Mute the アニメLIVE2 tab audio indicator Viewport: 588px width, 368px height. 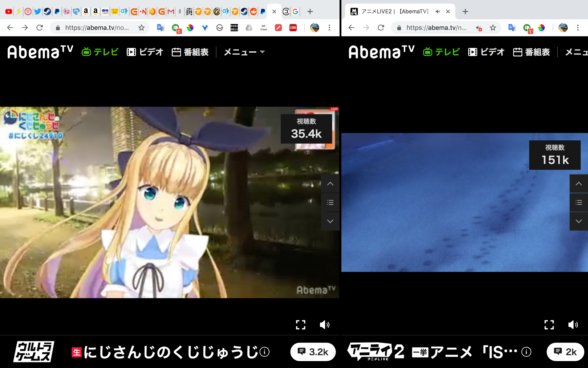coord(438,12)
